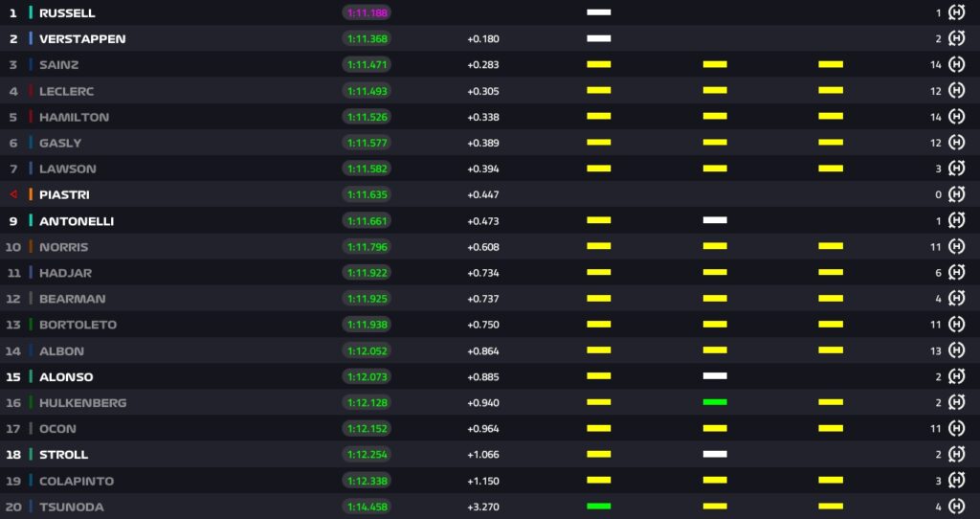Click Tsunoda's green first sector indicator
980x519 pixels.
pos(599,506)
